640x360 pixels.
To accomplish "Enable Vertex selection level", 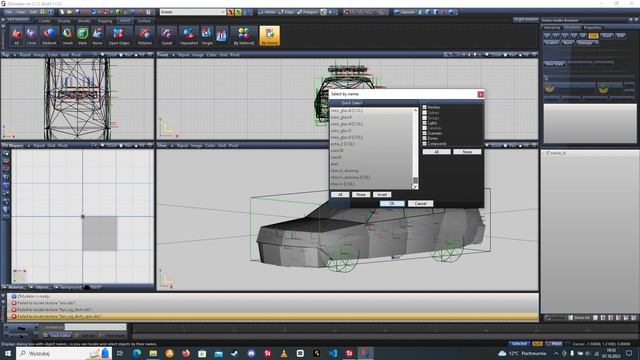I will tap(267, 12).
